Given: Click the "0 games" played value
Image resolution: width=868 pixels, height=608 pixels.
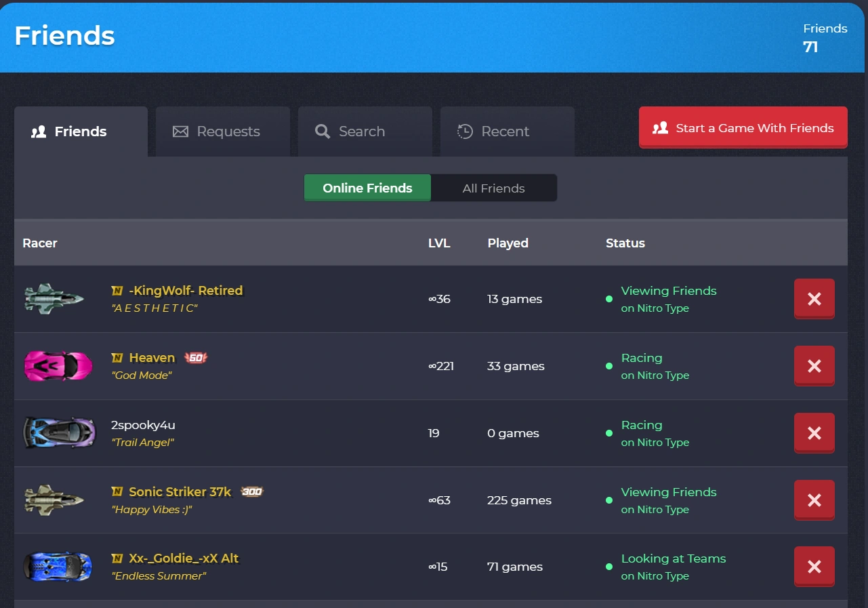Looking at the screenshot, I should click(513, 433).
